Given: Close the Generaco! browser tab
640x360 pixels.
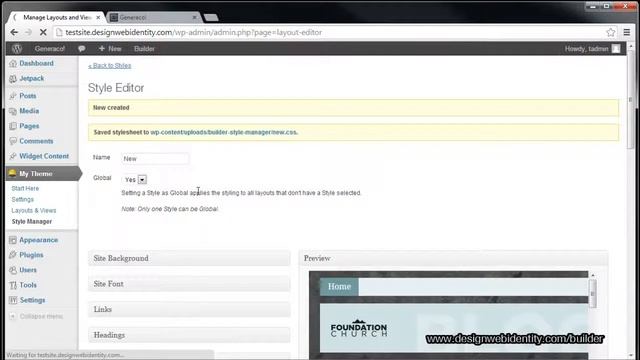Looking at the screenshot, I should point(194,18).
